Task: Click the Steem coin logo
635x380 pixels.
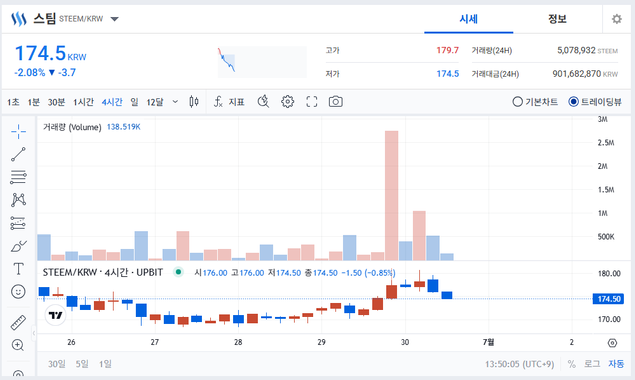Action: point(19,19)
